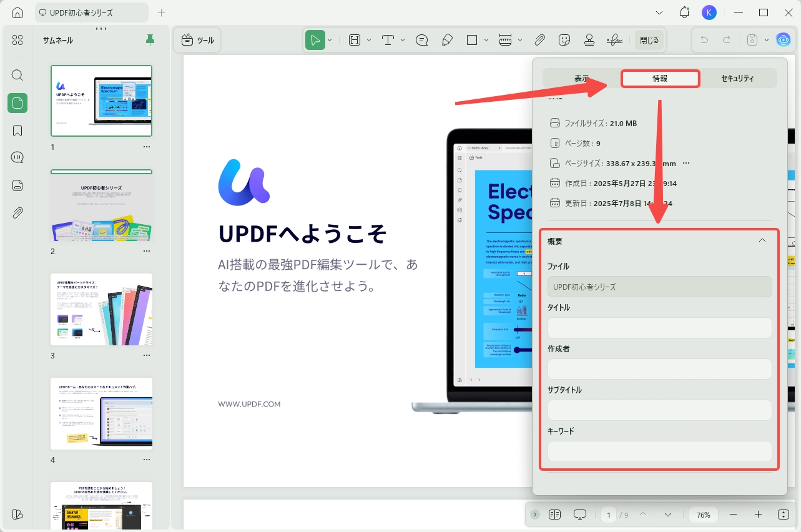This screenshot has width=801, height=532.
Task: Open the search panel in sidebar
Action: point(17,76)
